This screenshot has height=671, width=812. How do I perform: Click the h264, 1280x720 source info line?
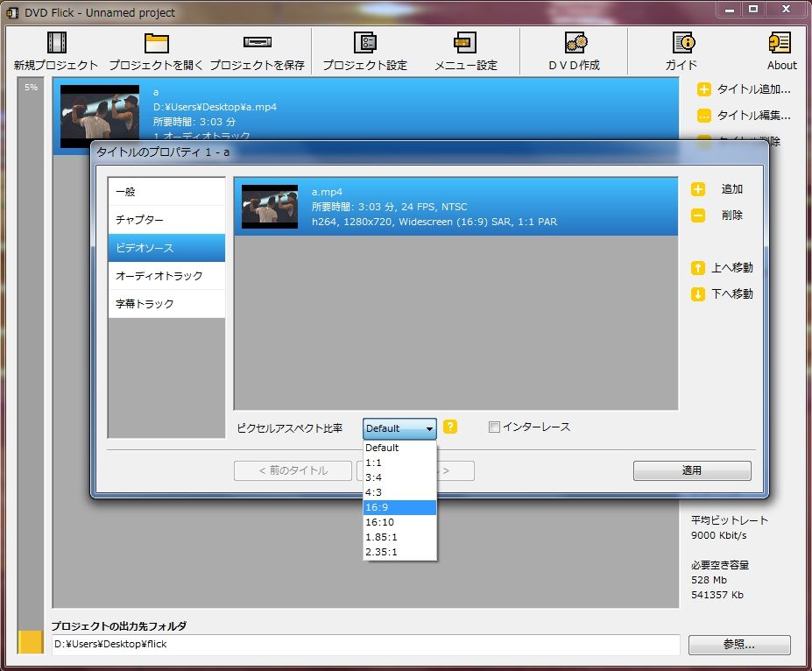click(x=434, y=222)
